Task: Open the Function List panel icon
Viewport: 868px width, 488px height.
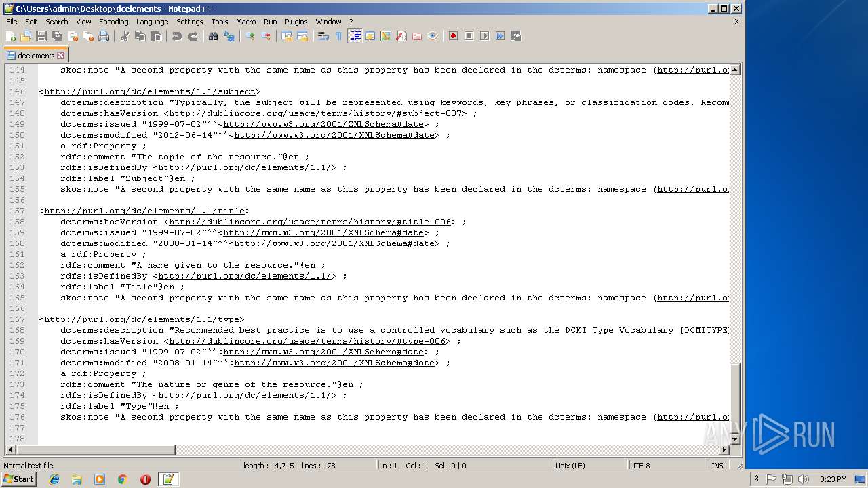Action: point(401,36)
